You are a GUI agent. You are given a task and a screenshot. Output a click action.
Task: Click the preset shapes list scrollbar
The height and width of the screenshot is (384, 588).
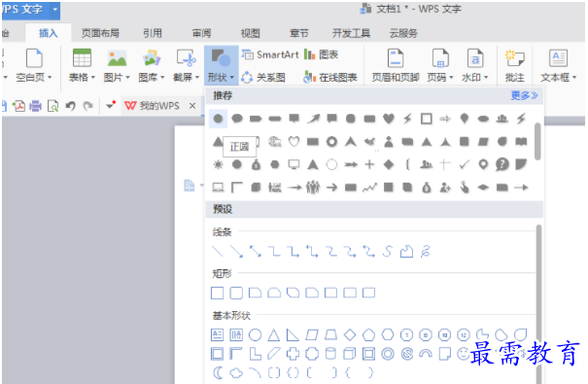pos(538,303)
